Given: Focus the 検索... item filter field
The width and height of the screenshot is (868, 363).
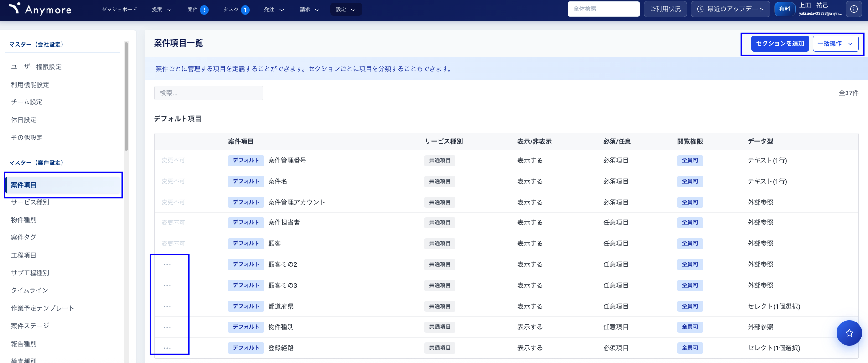Looking at the screenshot, I should click(209, 93).
